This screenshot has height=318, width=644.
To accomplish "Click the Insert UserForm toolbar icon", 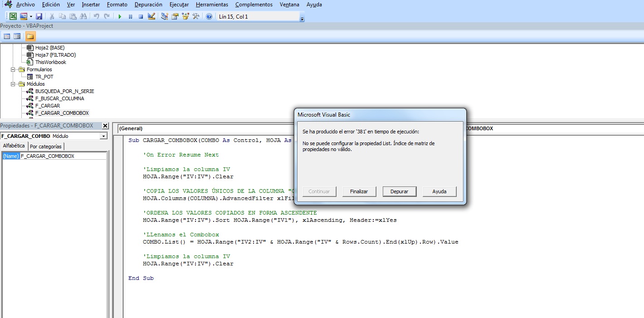I will (x=24, y=16).
